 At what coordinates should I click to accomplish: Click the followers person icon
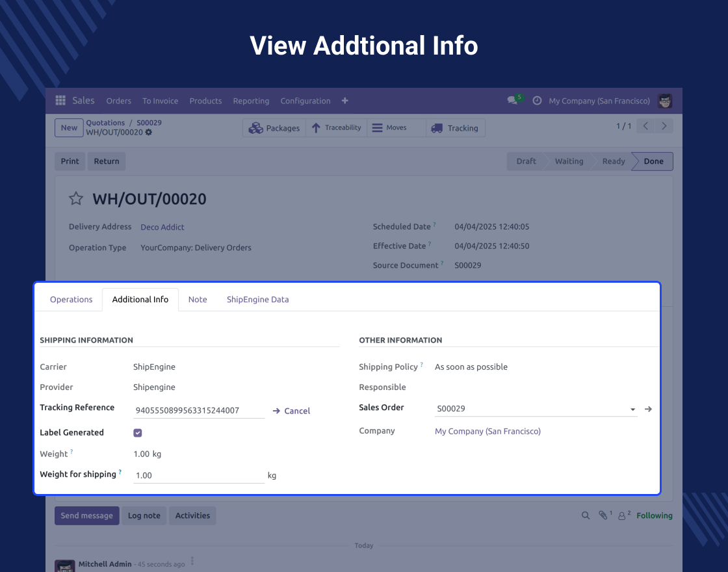tap(622, 515)
